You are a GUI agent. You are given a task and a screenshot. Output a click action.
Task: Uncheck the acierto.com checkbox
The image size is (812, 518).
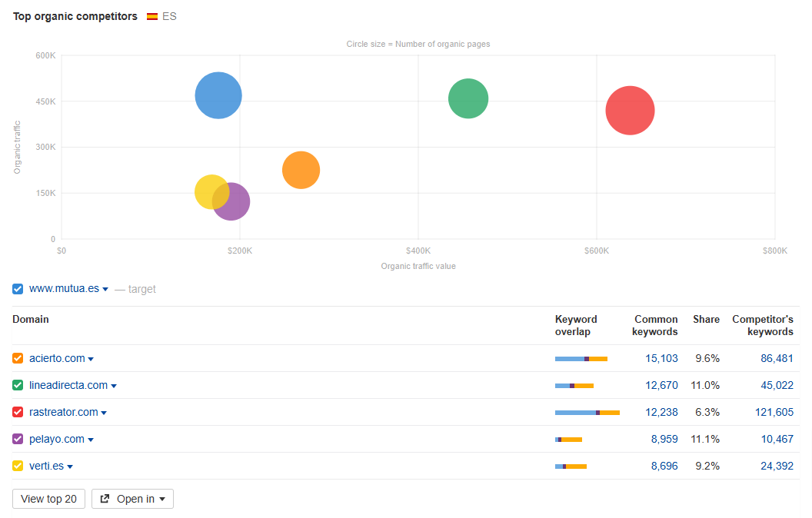[x=17, y=358]
